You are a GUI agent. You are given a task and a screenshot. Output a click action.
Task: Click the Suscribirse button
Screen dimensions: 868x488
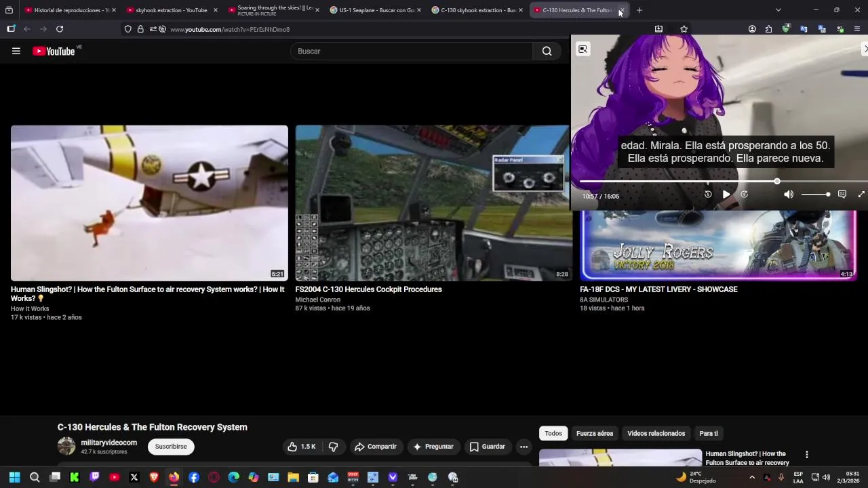click(171, 447)
